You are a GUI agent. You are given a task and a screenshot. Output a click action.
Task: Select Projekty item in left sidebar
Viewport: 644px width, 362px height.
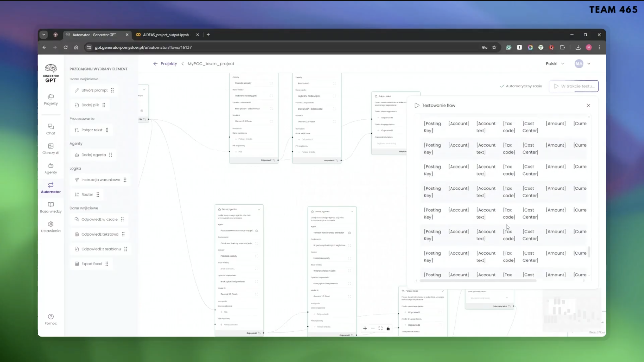point(51,99)
